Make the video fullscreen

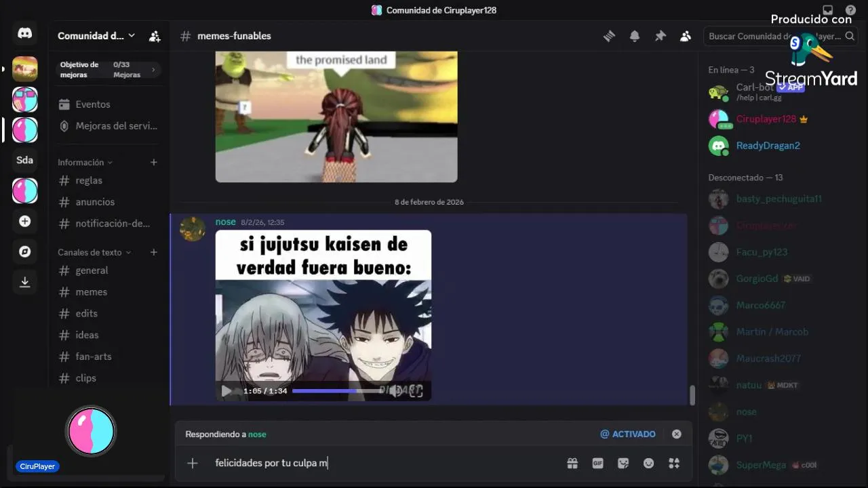tap(416, 391)
